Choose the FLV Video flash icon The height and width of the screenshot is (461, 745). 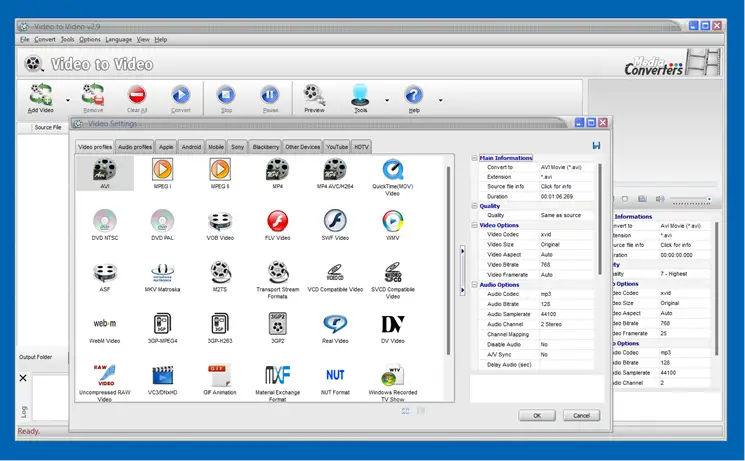coord(277,221)
